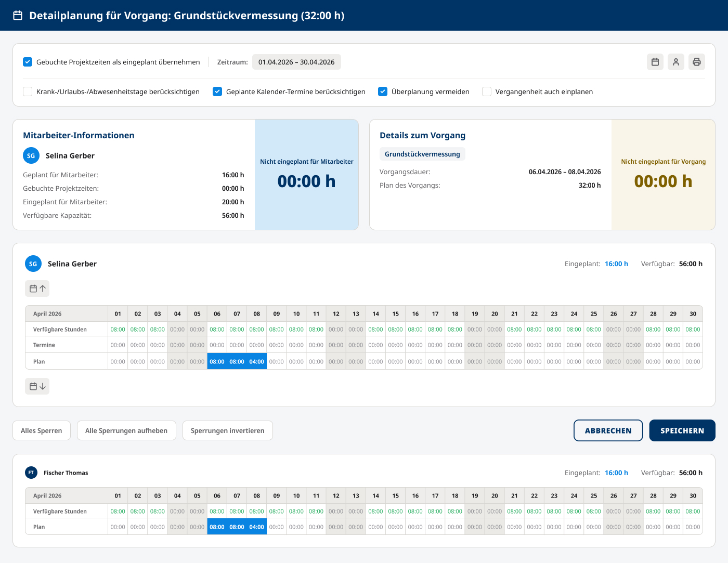Screen dimensions: 728x563
Task: Click the calendar icon in the title bar
Action: 18,16
